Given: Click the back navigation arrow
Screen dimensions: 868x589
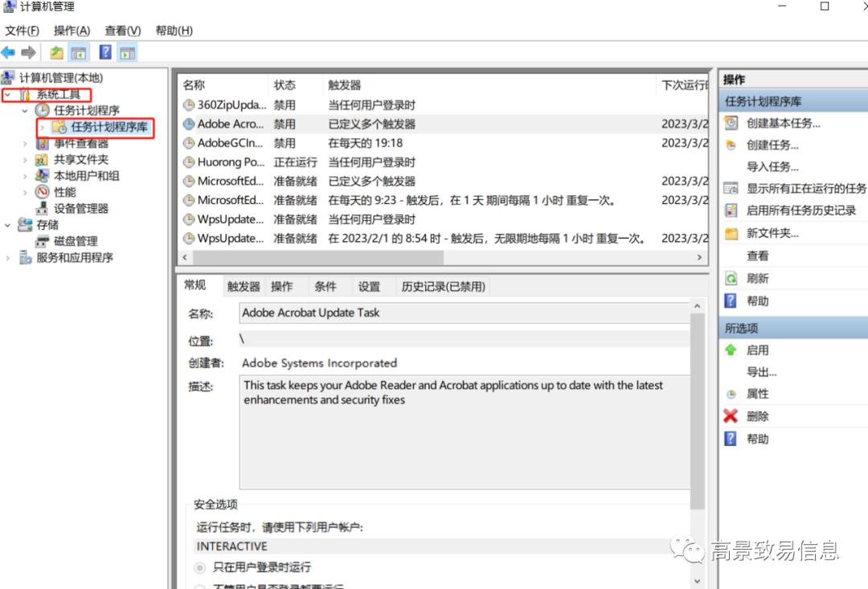Looking at the screenshot, I should coord(9,52).
